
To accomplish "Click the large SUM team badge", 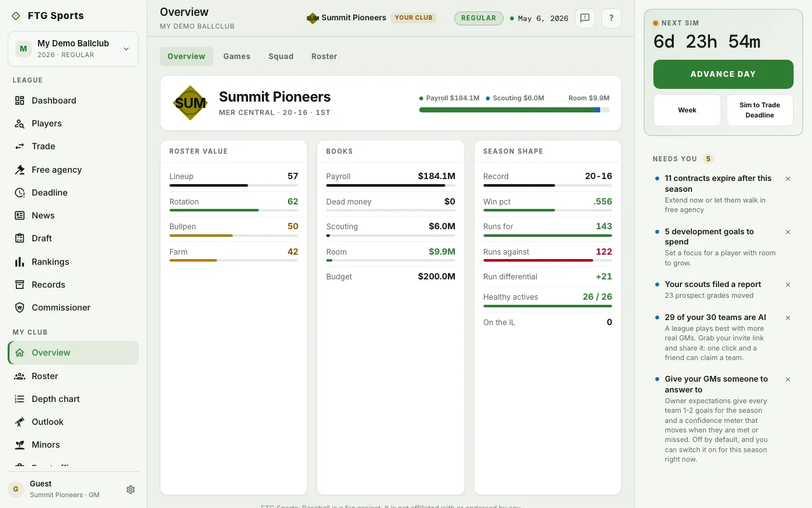I will click(190, 103).
